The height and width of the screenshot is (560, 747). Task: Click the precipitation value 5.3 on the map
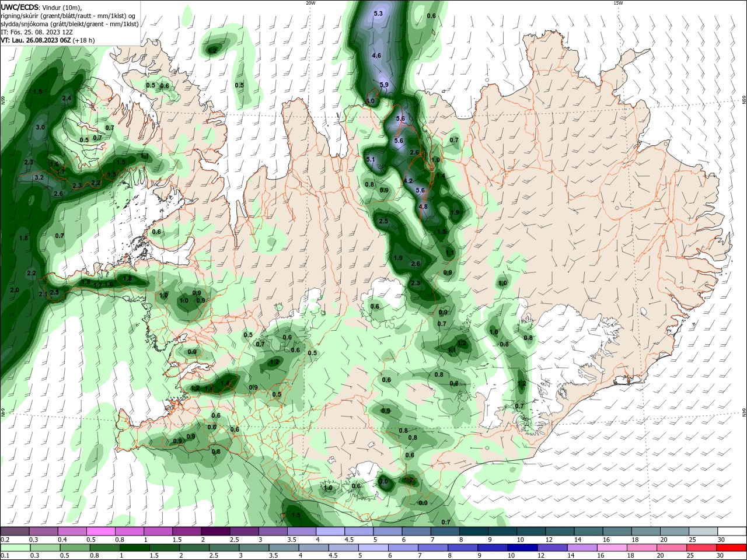[x=378, y=13]
